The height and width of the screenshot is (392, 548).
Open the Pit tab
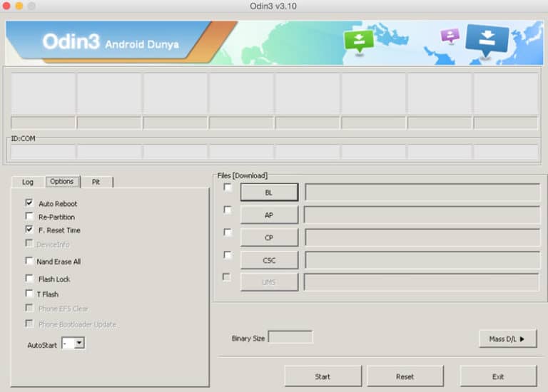point(96,182)
